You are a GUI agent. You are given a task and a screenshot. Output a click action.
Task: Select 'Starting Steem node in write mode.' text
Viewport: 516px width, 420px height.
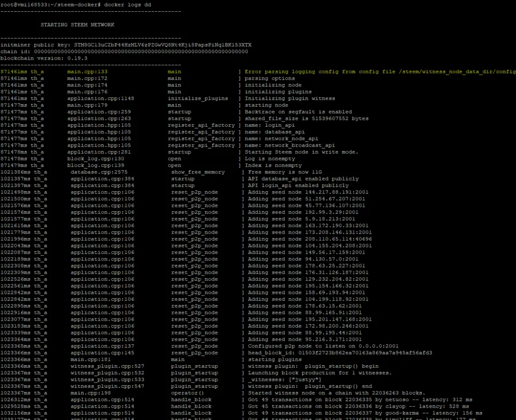pyautogui.click(x=301, y=152)
